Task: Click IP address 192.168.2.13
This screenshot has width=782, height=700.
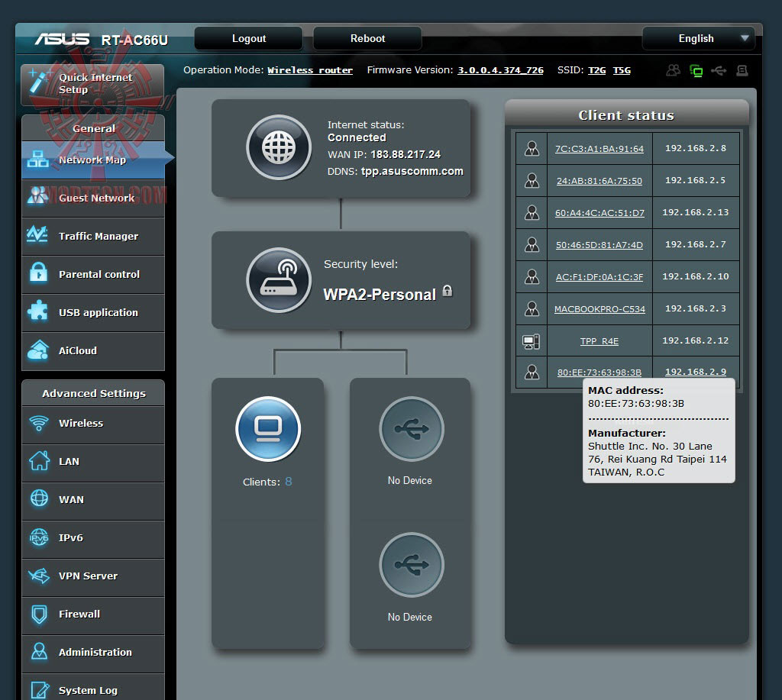Action: point(696,212)
